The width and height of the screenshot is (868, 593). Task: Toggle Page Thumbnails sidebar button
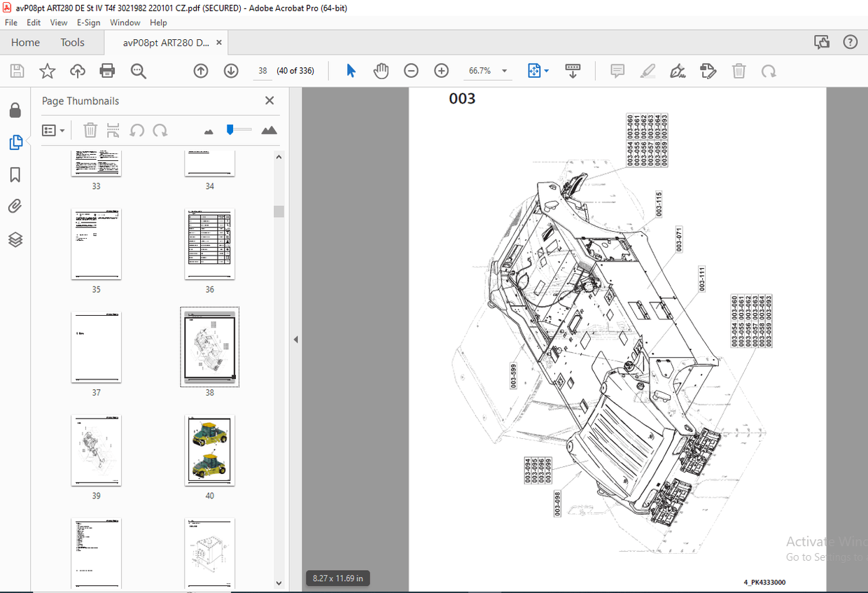(x=15, y=142)
